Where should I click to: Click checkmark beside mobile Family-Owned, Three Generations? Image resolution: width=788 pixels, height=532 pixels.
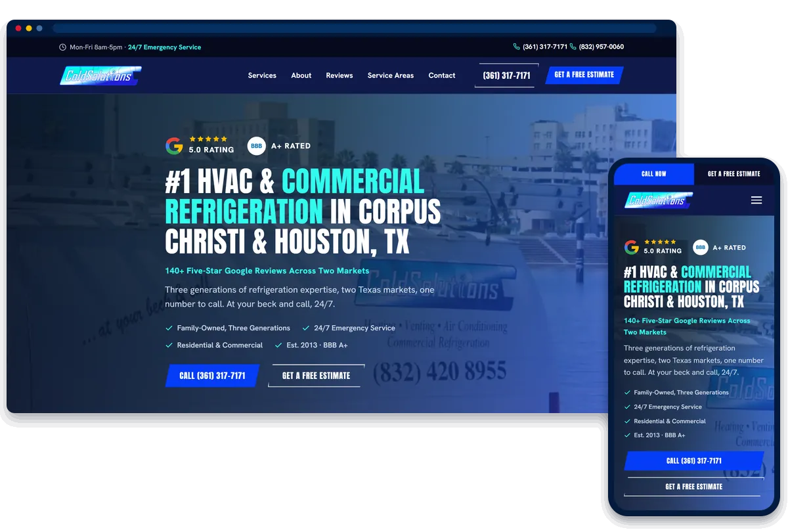pos(628,393)
